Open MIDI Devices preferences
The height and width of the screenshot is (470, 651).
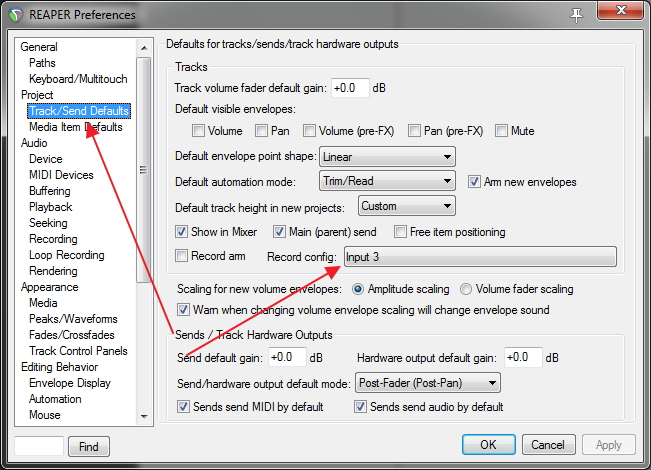point(61,175)
